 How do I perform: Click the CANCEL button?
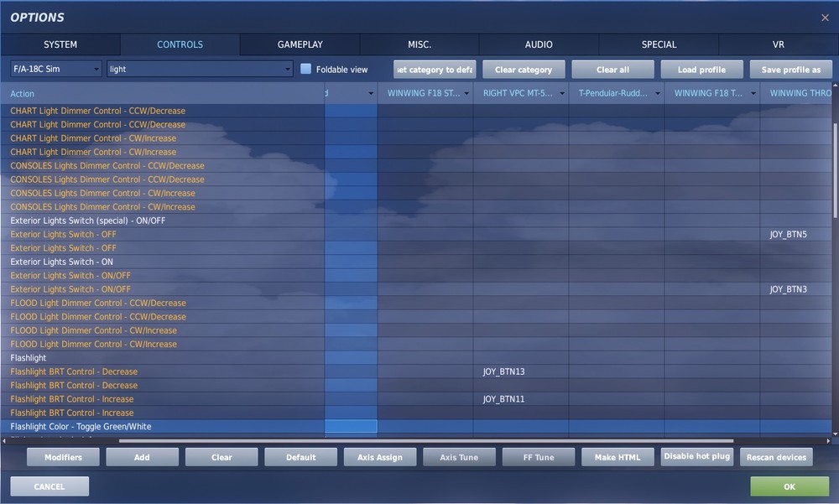50,487
